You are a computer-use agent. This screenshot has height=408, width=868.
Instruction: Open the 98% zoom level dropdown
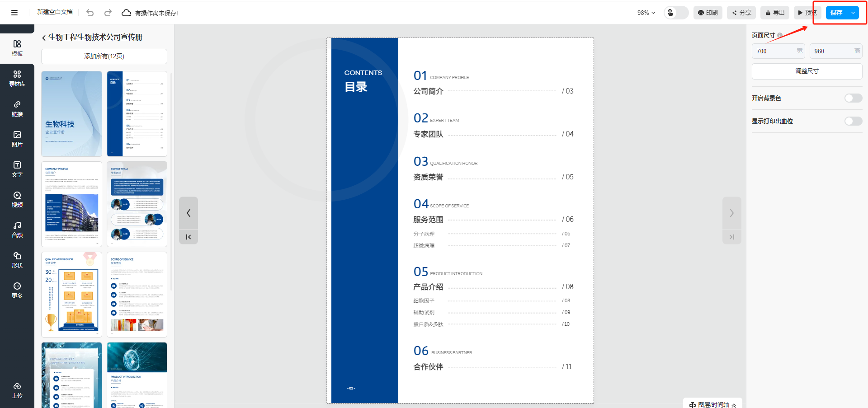tap(646, 13)
